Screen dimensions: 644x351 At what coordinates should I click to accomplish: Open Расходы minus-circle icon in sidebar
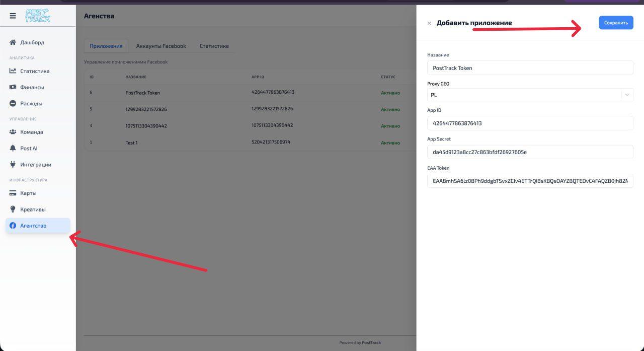pyautogui.click(x=13, y=103)
